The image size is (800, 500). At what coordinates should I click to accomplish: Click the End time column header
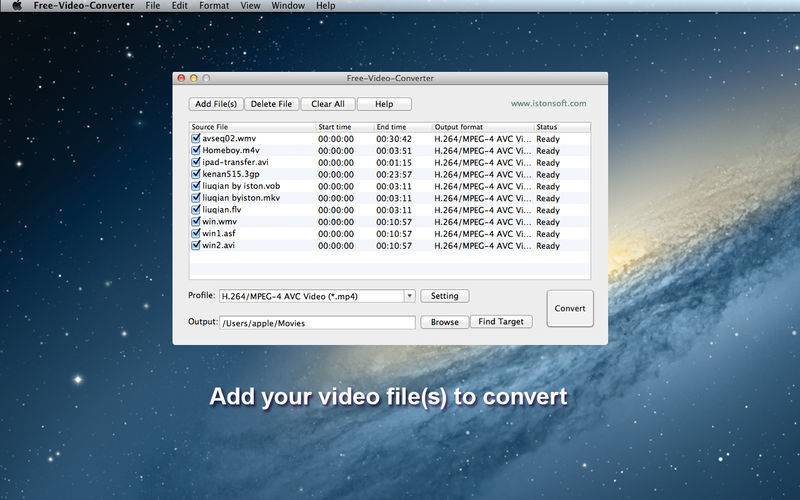[403, 127]
